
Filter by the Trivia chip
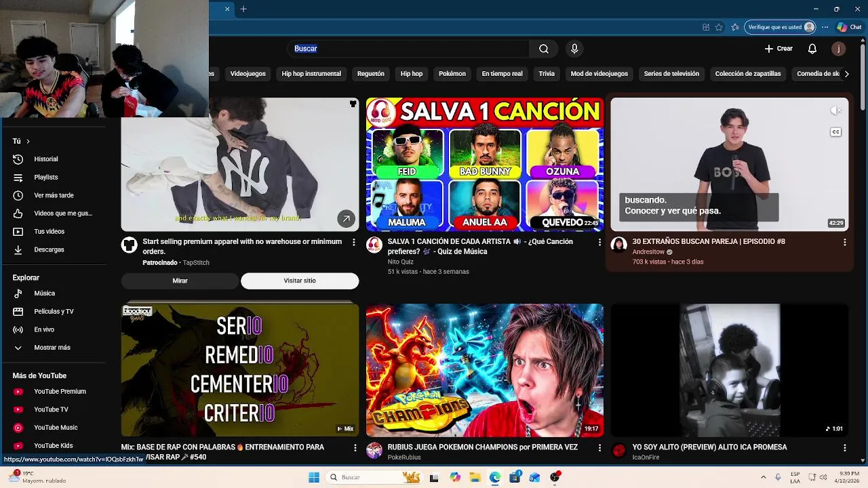(x=547, y=74)
